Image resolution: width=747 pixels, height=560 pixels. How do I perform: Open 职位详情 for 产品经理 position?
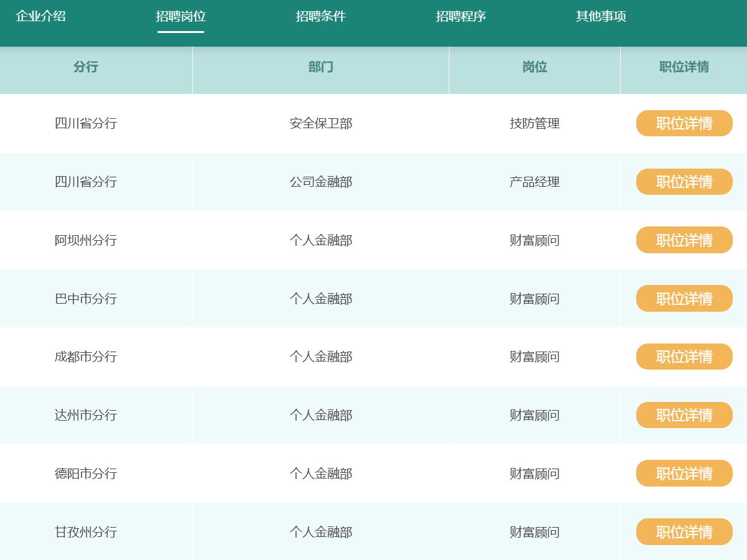click(684, 182)
